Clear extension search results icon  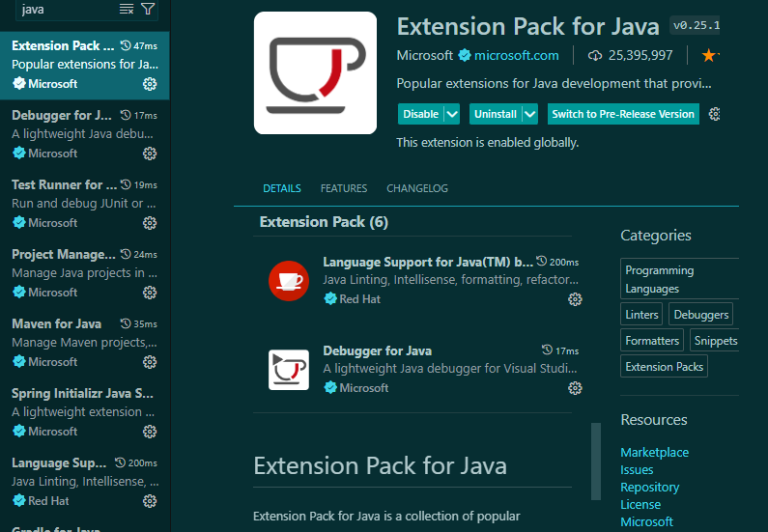point(127,9)
